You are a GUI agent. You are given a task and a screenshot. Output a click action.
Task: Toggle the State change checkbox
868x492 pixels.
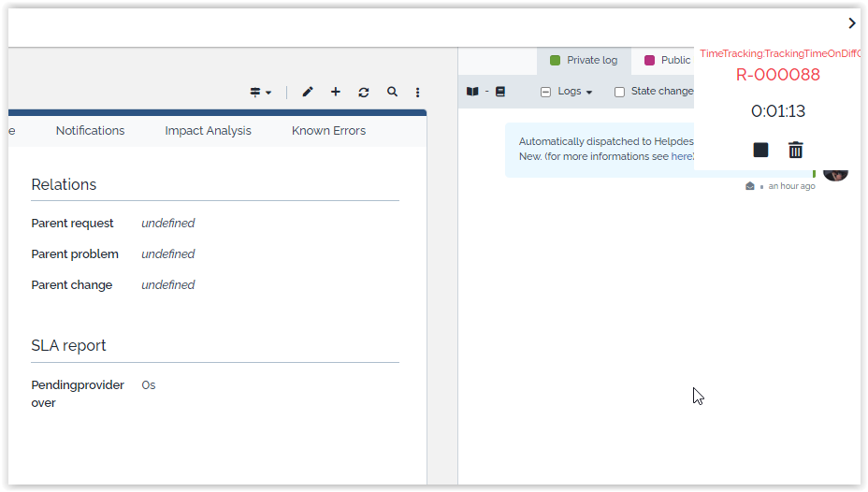pos(619,92)
